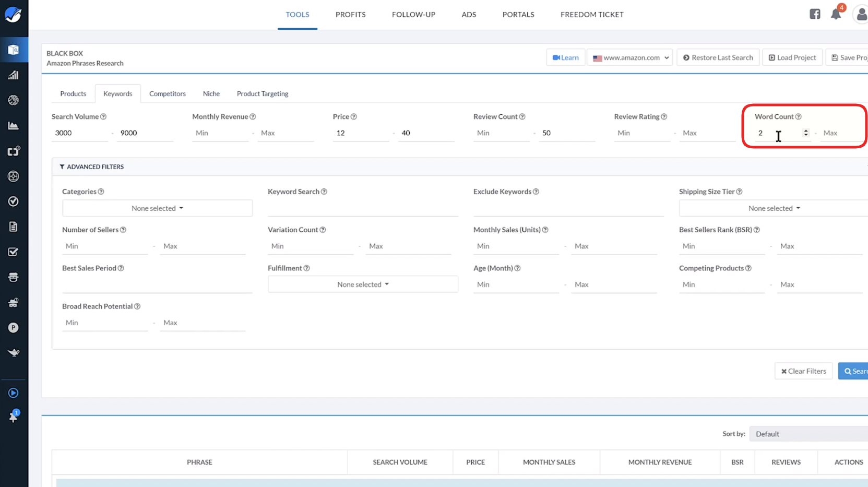Switch to the Niche tab
868x487 pixels.
click(x=211, y=94)
